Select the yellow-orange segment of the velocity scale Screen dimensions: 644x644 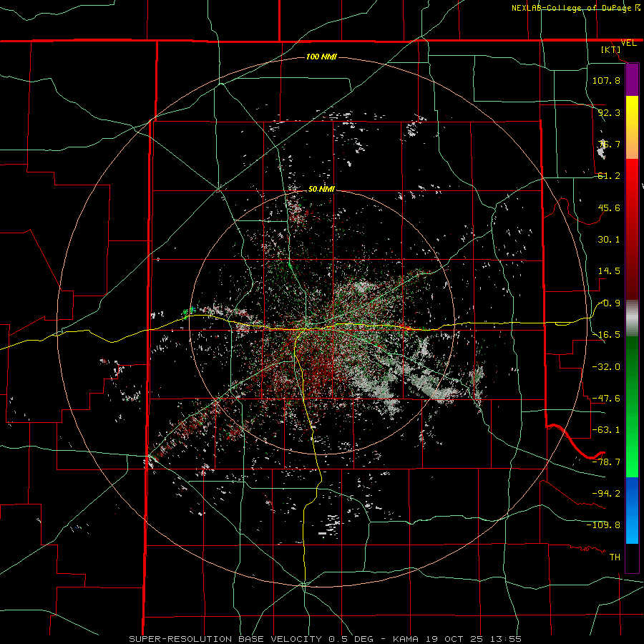pos(632,127)
